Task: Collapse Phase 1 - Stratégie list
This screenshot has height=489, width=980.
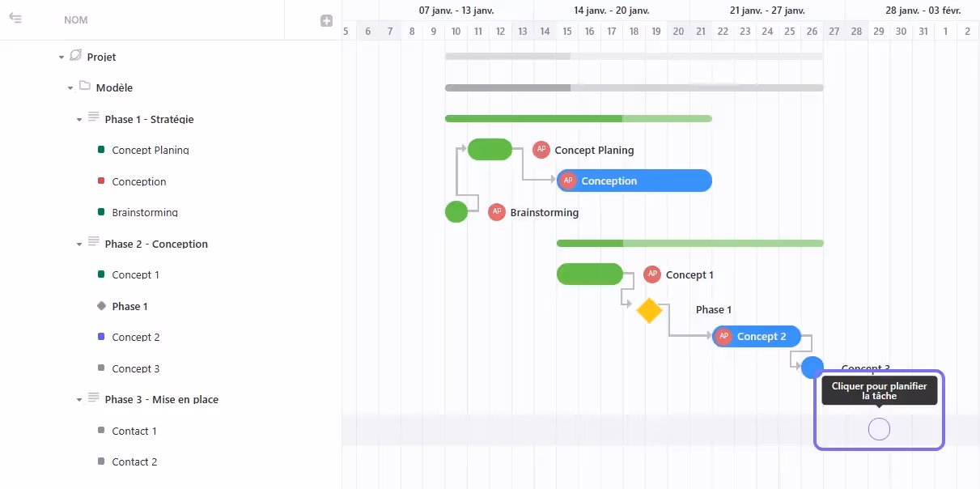Action: coord(79,120)
